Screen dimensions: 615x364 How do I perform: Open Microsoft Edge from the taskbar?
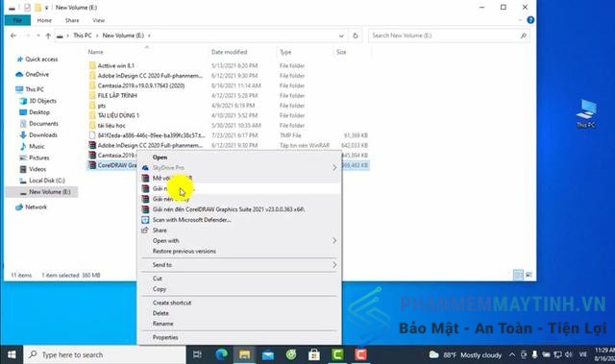222,354
